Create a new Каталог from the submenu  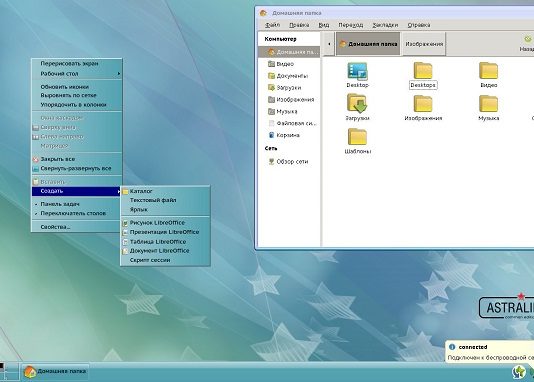165,191
